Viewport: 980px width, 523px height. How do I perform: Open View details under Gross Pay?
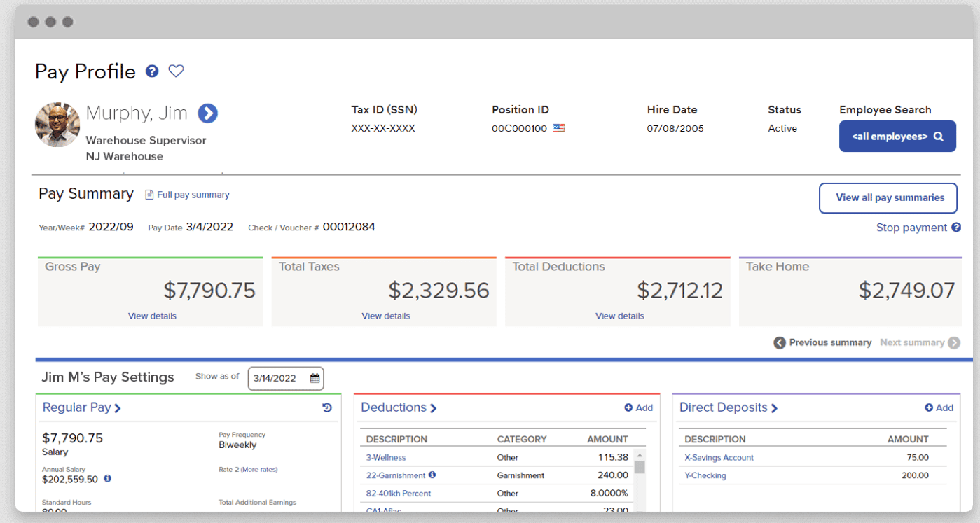pyautogui.click(x=152, y=316)
